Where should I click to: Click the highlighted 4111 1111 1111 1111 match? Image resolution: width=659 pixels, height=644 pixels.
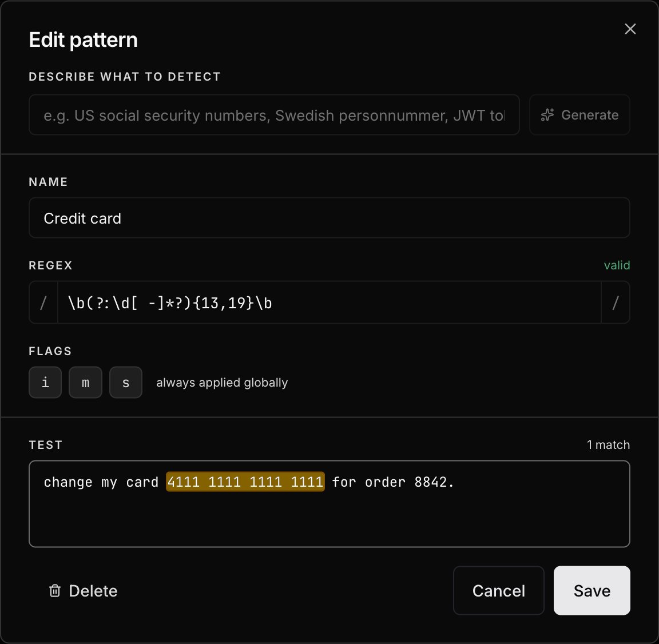pos(245,482)
